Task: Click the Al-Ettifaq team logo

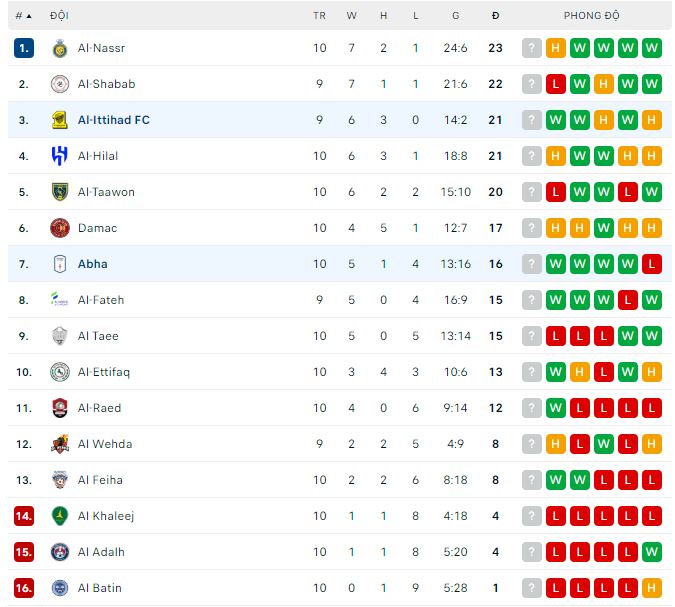Action: point(60,372)
